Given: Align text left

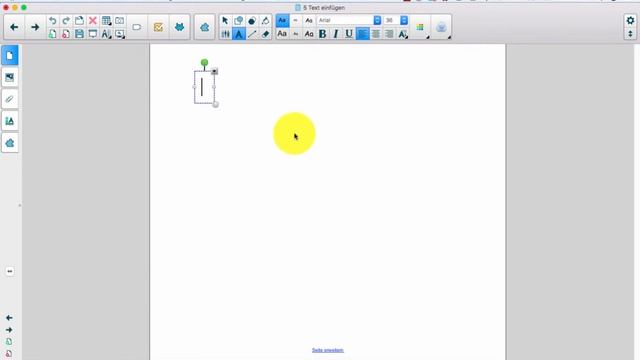Looking at the screenshot, I should 362,34.
